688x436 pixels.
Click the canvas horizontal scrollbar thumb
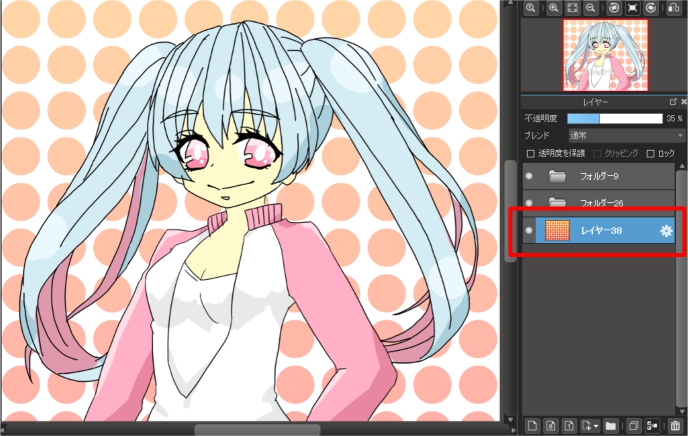coord(258,430)
